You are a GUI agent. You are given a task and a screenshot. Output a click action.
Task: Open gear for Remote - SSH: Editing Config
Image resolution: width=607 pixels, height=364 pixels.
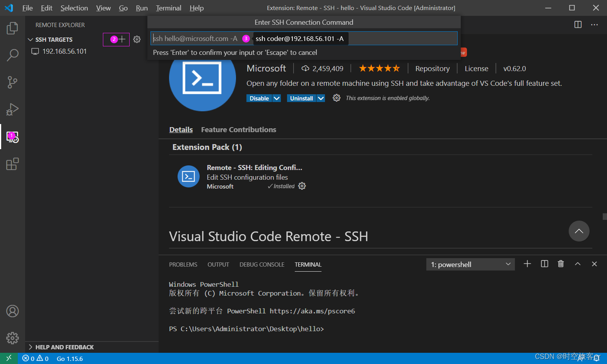pos(302,186)
